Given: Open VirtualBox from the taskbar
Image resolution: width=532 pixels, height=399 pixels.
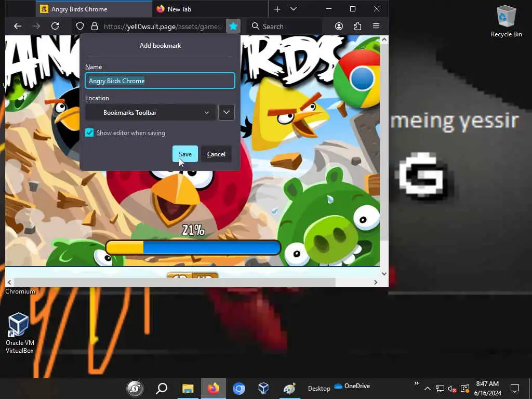Looking at the screenshot, I should pyautogui.click(x=263, y=388).
